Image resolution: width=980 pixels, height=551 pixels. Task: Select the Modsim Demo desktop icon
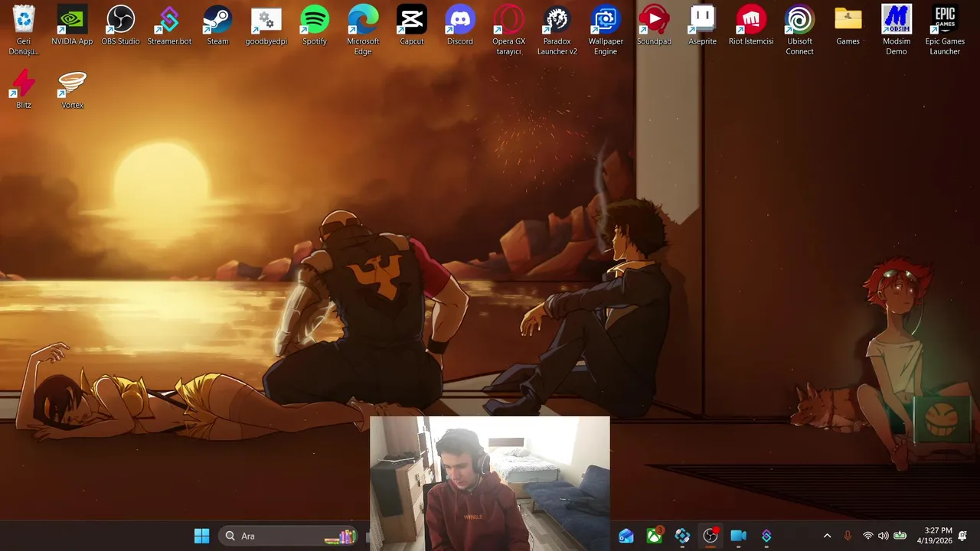[x=897, y=30]
